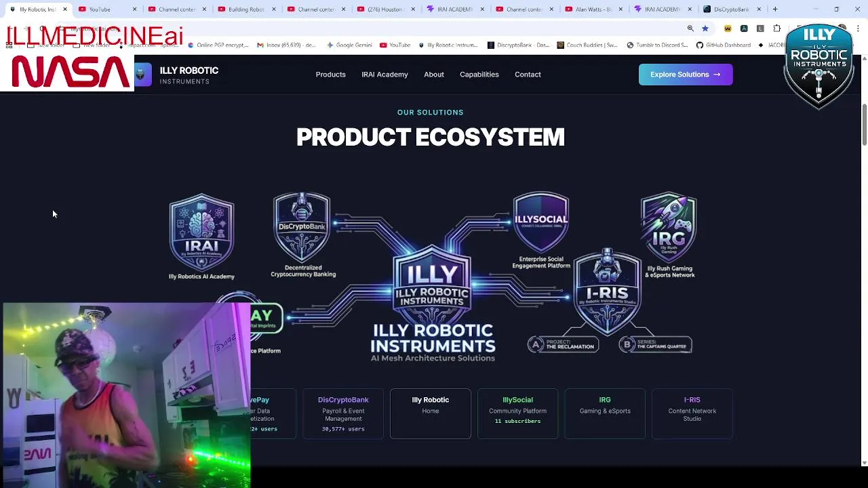Click the "Decentralized Cryptocurrency Banking" caption
The width and height of the screenshot is (868, 488).
303,271
